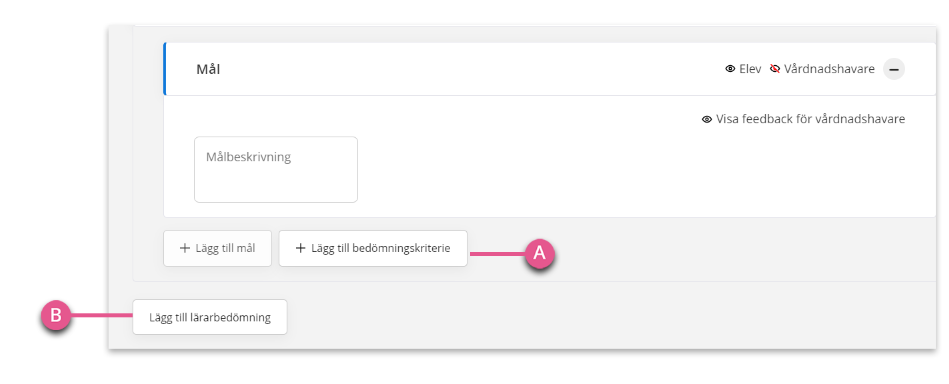Viewport: 949px width, 384px height.
Task: Click the grey panel beside Lägg till lärarbedömning
Action: pos(605,317)
